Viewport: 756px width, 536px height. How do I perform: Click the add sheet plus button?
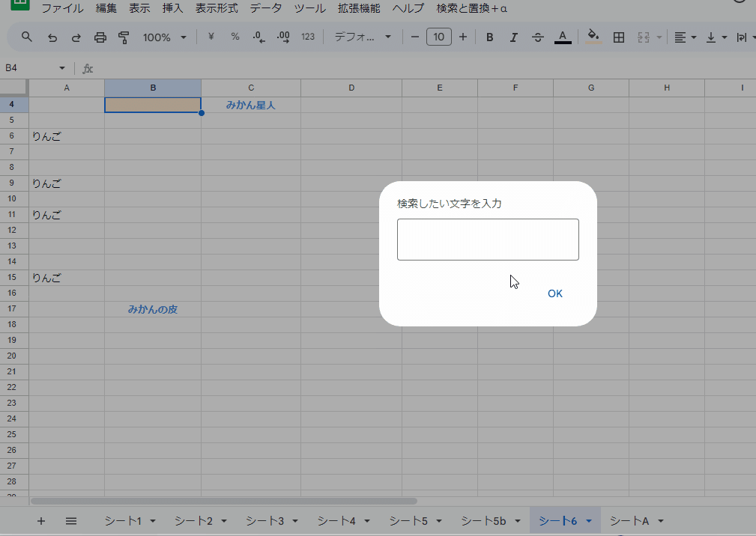click(41, 520)
